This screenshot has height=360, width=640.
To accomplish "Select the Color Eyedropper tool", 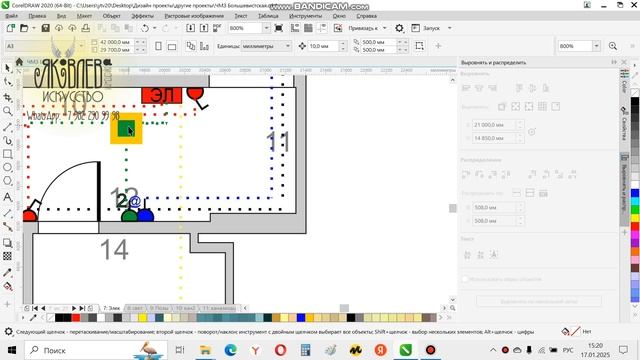I will 7,272.
